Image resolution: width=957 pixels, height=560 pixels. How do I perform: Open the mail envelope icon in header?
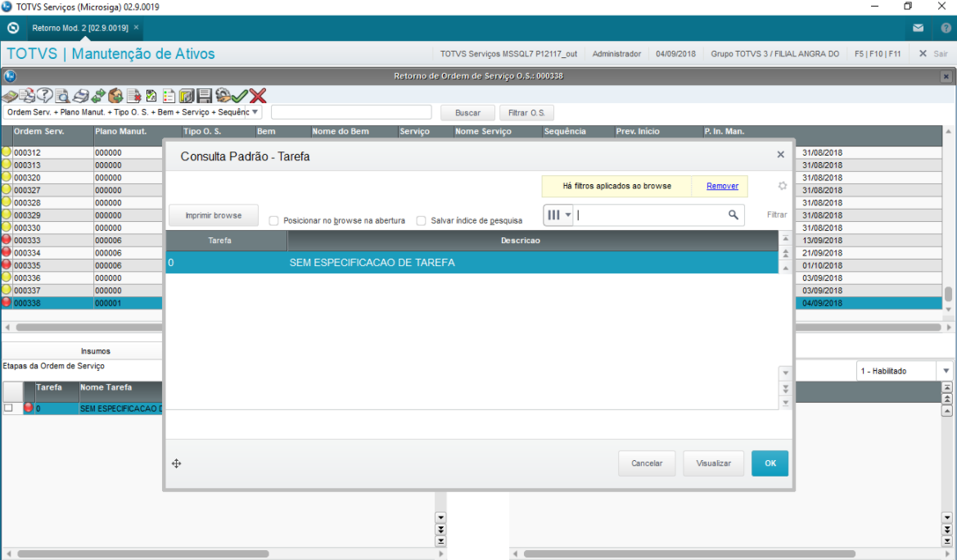click(x=918, y=28)
